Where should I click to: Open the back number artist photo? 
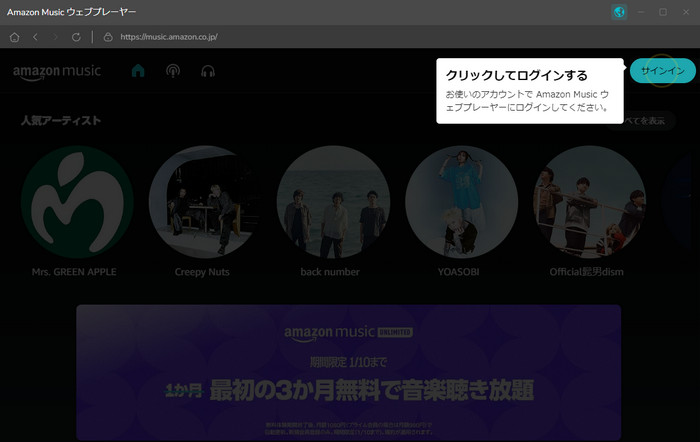pos(333,202)
